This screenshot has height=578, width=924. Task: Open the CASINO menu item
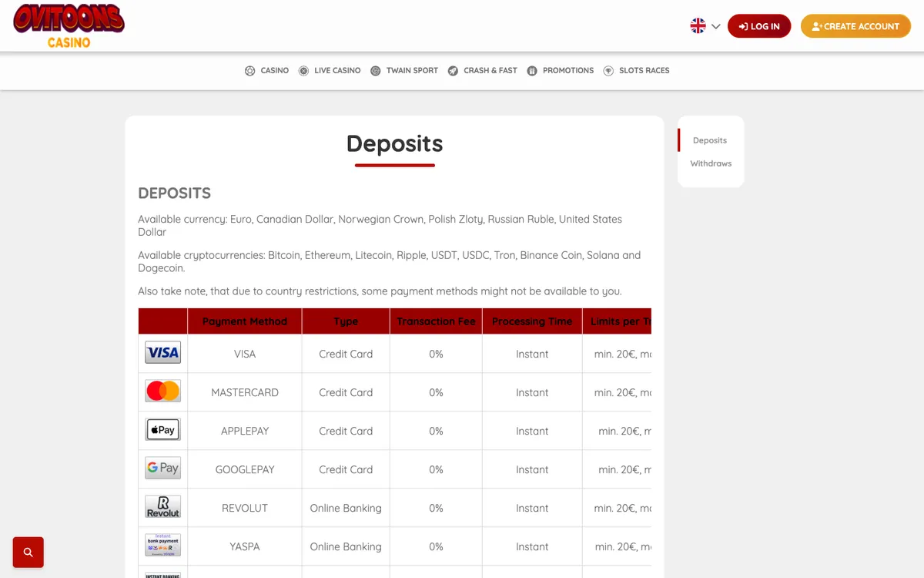[x=266, y=70]
